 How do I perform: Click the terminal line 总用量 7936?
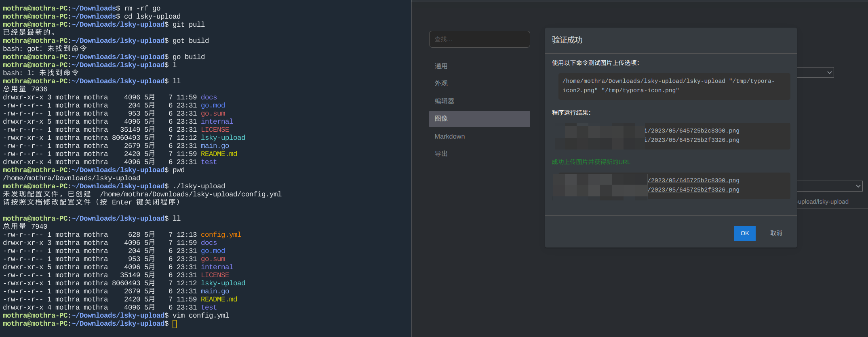click(x=25, y=89)
